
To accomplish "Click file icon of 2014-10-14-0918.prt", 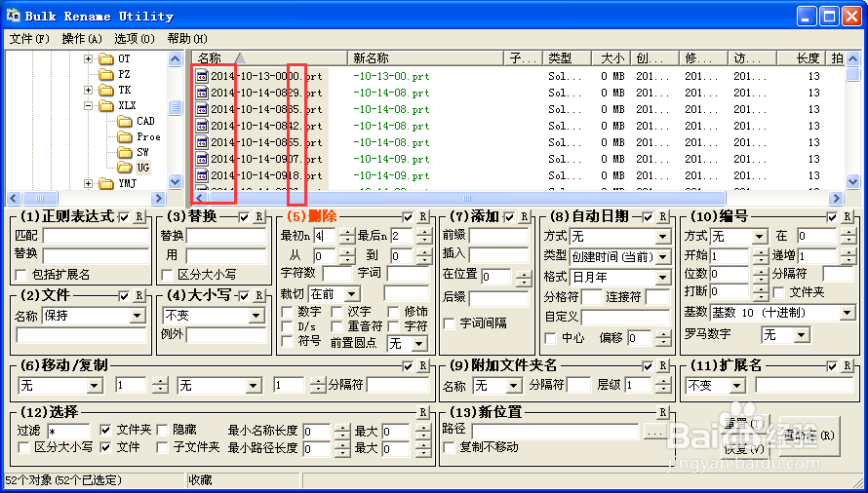I will coord(202,176).
